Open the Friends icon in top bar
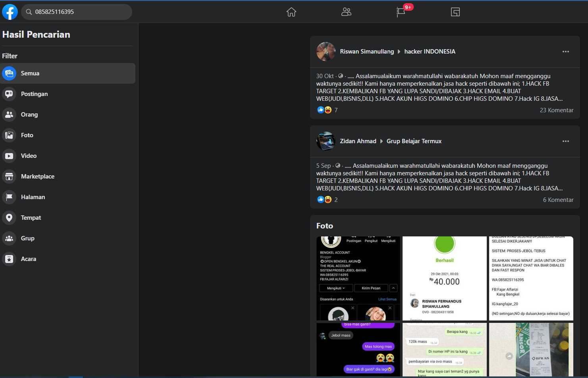Viewport: 588px width, 378px height. tap(346, 12)
